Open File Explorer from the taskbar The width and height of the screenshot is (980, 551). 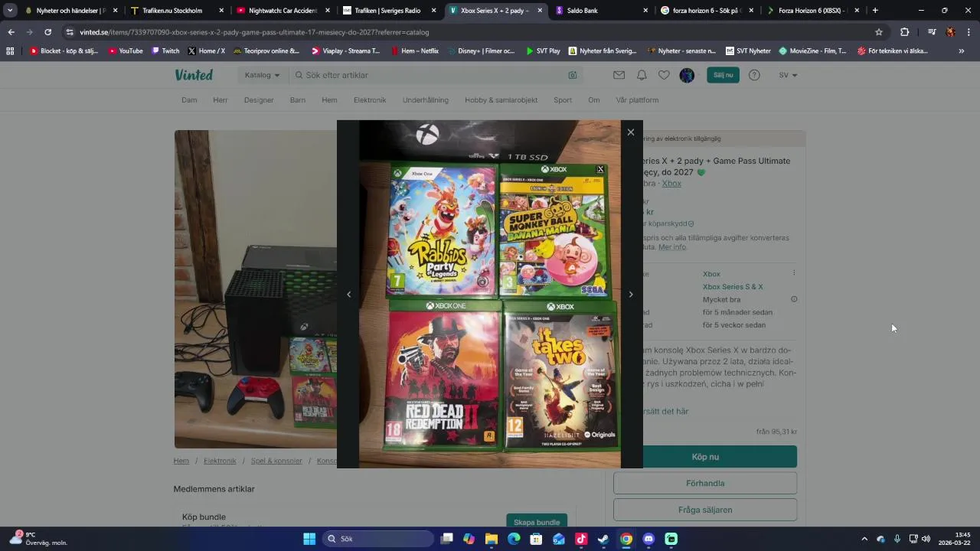(492, 539)
